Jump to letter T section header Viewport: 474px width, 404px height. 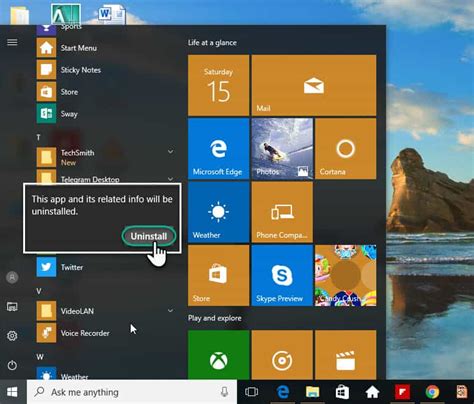click(x=38, y=137)
